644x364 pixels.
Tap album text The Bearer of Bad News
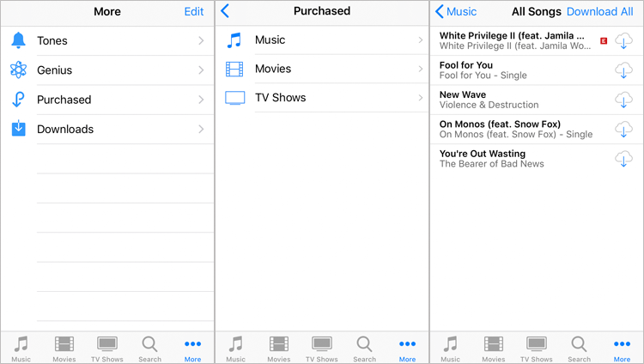pyautogui.click(x=492, y=164)
